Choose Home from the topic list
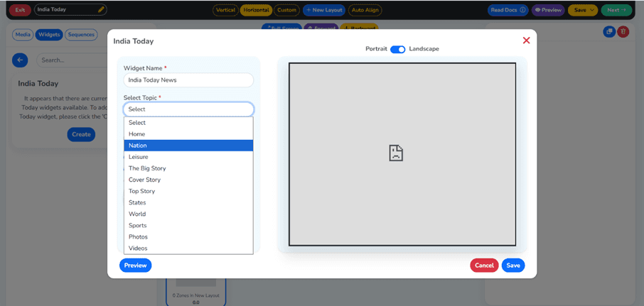Image resolution: width=644 pixels, height=306 pixels. tap(188, 134)
